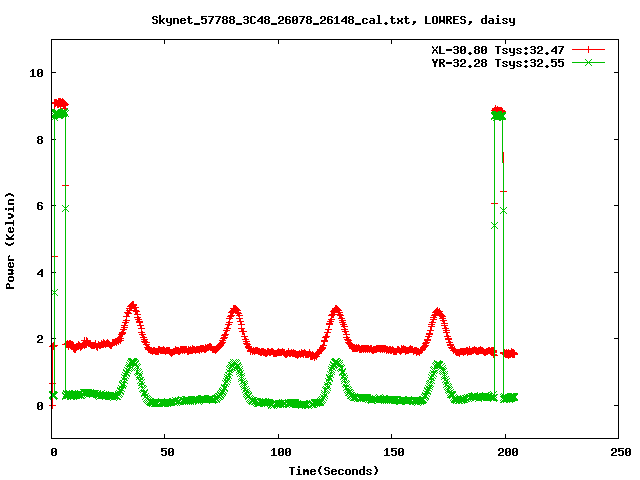Viewport: 640px width, 480px height.
Task: Click the x-axis tick label 200
Action: [x=507, y=452]
